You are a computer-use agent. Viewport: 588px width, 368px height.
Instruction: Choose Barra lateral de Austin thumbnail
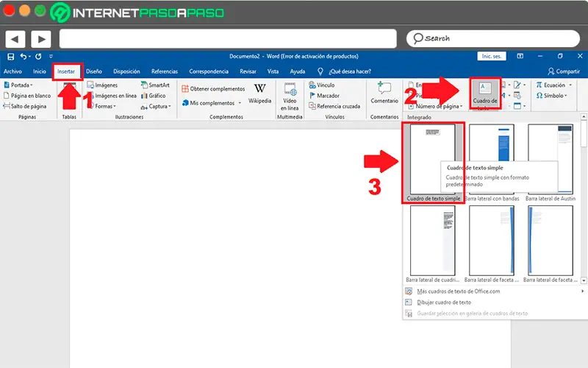pyautogui.click(x=550, y=163)
